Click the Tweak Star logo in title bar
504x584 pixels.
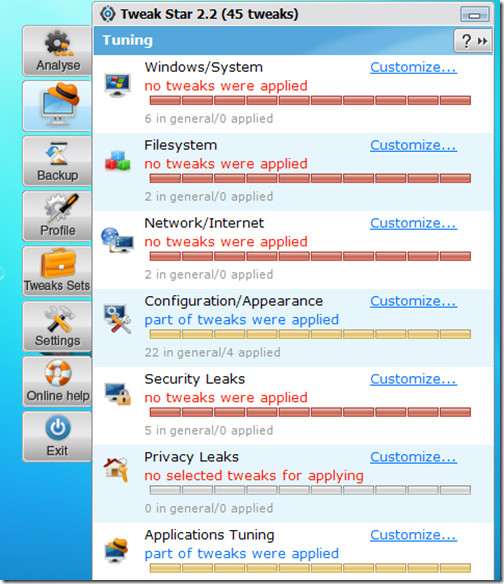[108, 14]
